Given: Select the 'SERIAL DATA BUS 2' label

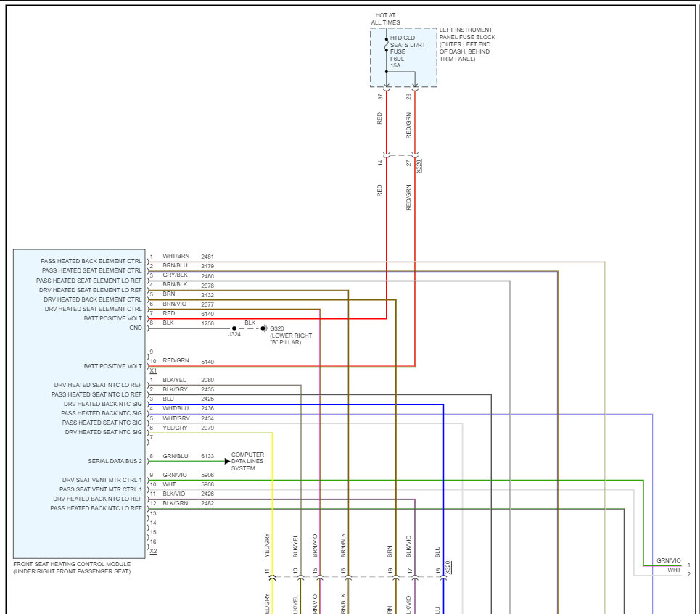Looking at the screenshot, I should tap(115, 461).
